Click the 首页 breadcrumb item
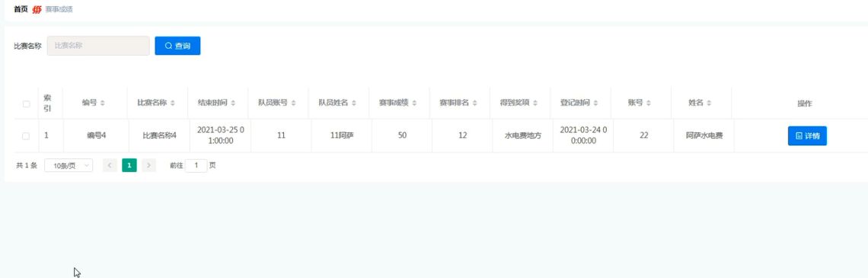Screen dimensions: 868x278 point(21,9)
